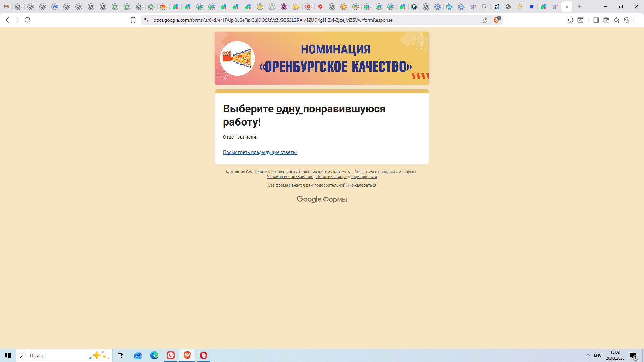This screenshot has height=362, width=644.
Task: Open 'Политика конфиденциальности' link
Action: click(346, 177)
